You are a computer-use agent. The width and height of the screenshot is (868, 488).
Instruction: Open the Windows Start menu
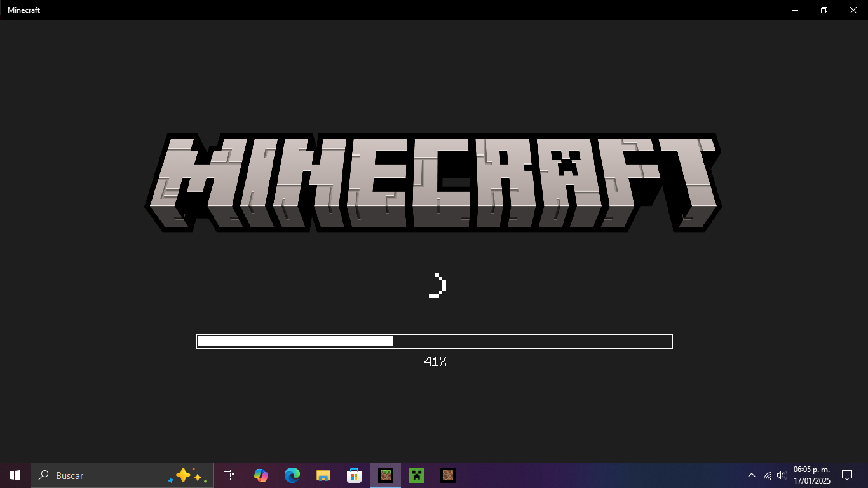point(15,475)
